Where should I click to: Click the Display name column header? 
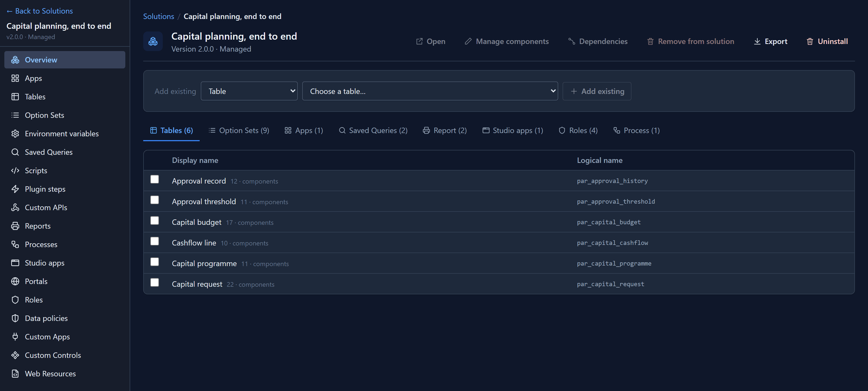click(195, 160)
